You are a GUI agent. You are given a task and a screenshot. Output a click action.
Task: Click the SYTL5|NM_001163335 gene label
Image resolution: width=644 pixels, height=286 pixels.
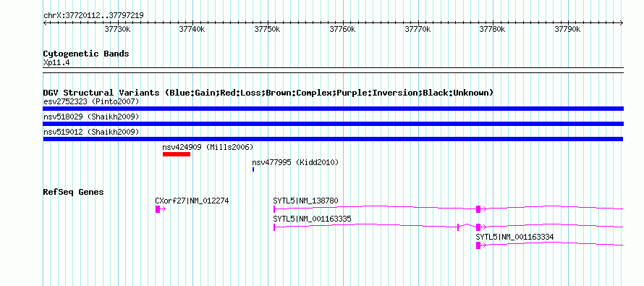312,219
